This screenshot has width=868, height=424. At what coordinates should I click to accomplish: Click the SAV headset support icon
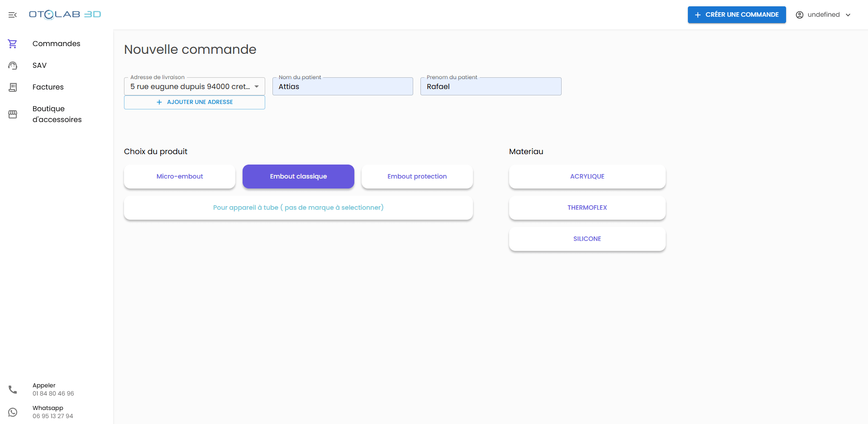(x=13, y=66)
